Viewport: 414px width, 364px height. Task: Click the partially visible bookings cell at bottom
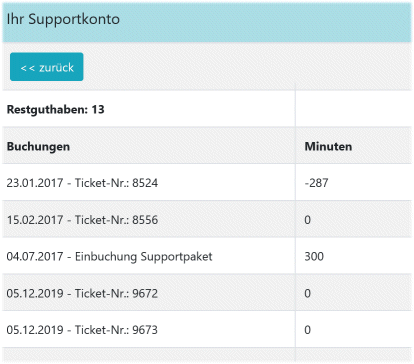149,355
